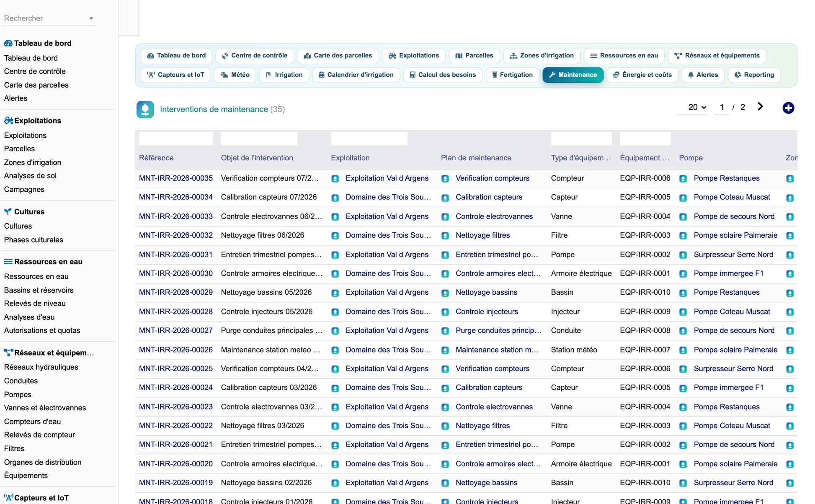The image size is (815, 504).
Task: Click the Réseaux et équipements sidebar section icon
Action: coord(8,352)
